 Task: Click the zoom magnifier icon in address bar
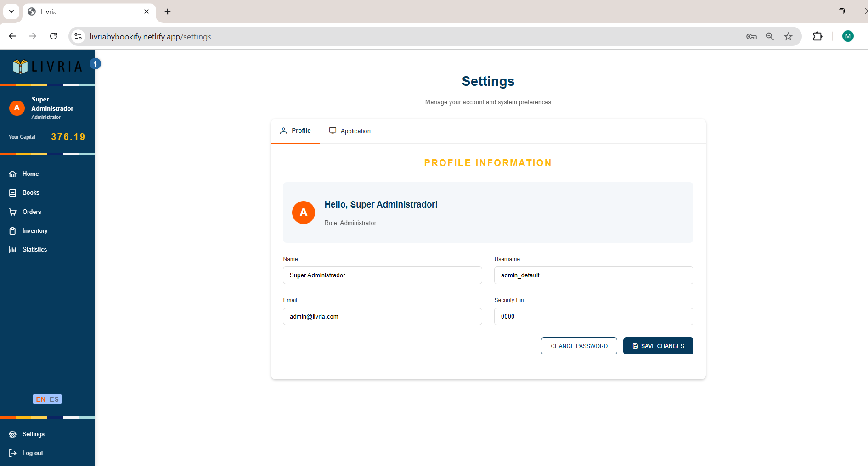pyautogui.click(x=770, y=36)
